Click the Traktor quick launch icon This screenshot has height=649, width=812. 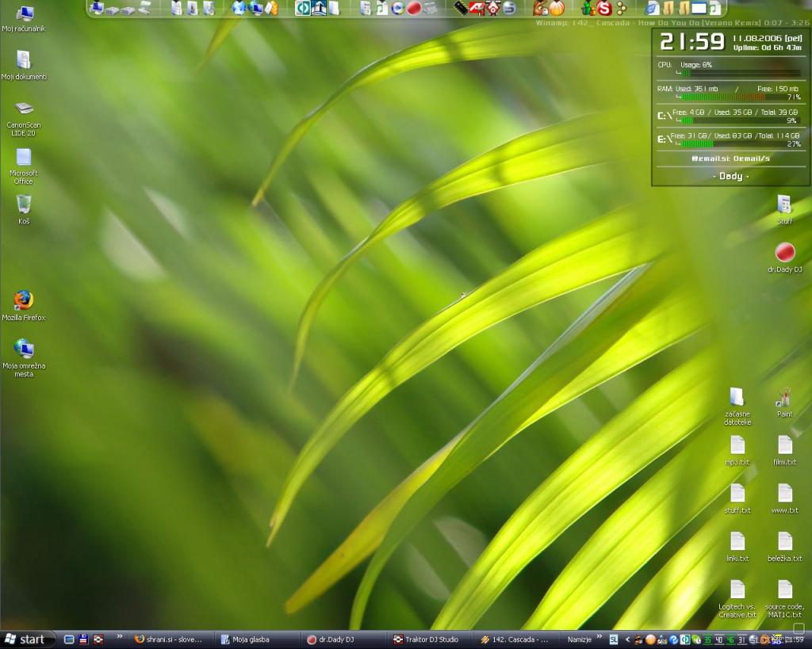click(98, 639)
